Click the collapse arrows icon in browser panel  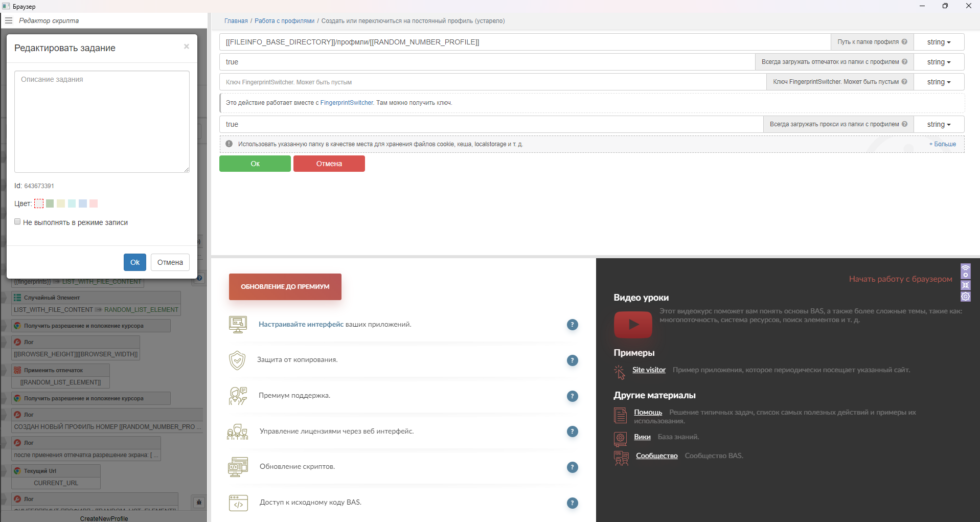point(965,285)
